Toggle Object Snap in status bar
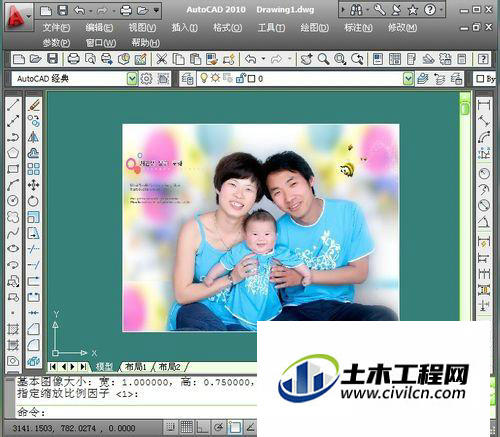This screenshot has height=437, width=500. [x=235, y=427]
